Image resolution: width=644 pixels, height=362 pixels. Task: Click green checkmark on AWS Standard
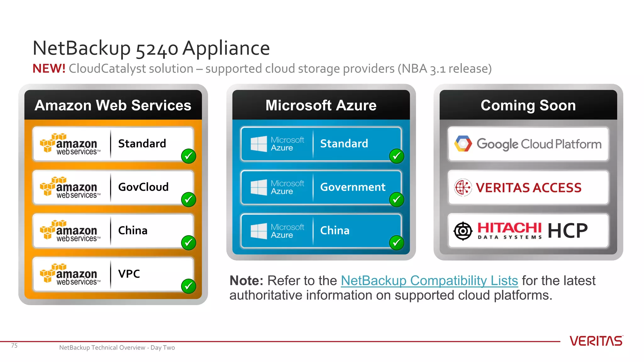pyautogui.click(x=189, y=156)
